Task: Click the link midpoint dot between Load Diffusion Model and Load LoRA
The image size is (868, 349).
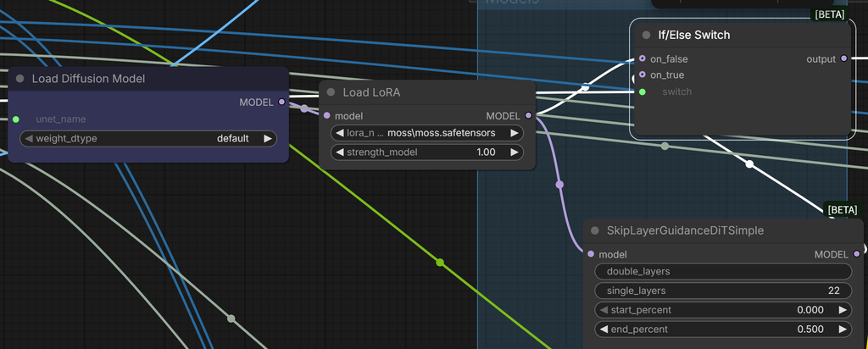Action: pyautogui.click(x=304, y=108)
